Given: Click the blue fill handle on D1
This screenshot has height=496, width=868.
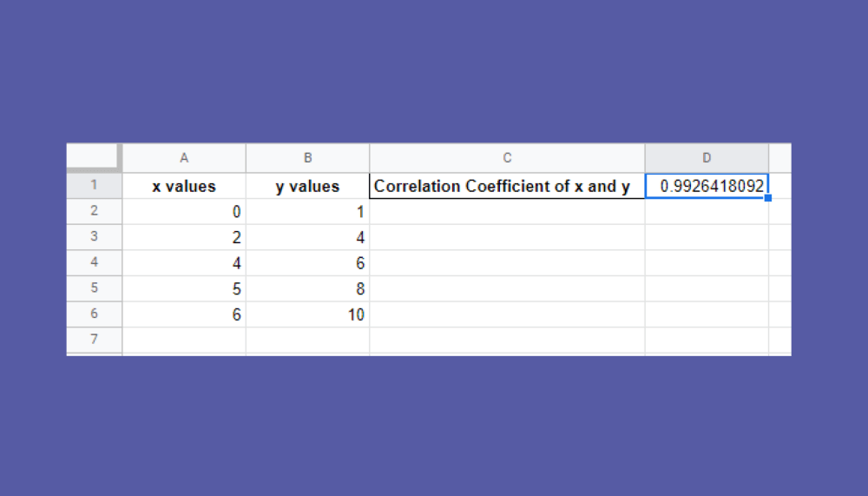Looking at the screenshot, I should (768, 198).
